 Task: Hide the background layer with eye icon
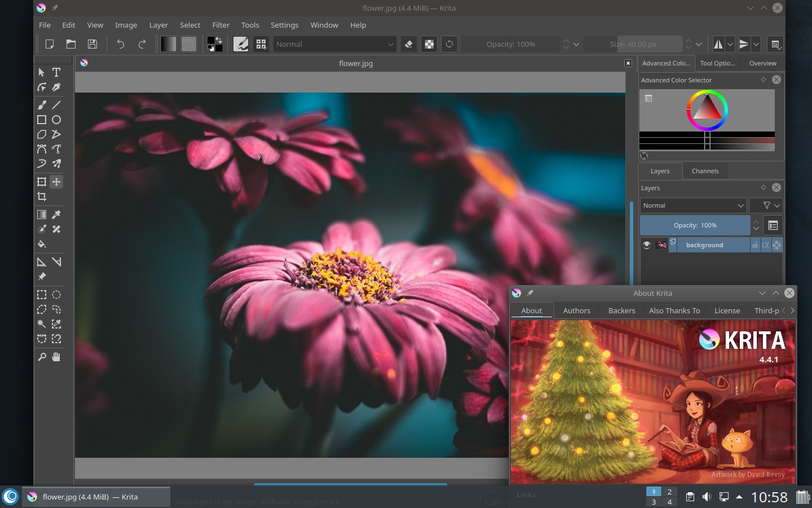click(647, 245)
